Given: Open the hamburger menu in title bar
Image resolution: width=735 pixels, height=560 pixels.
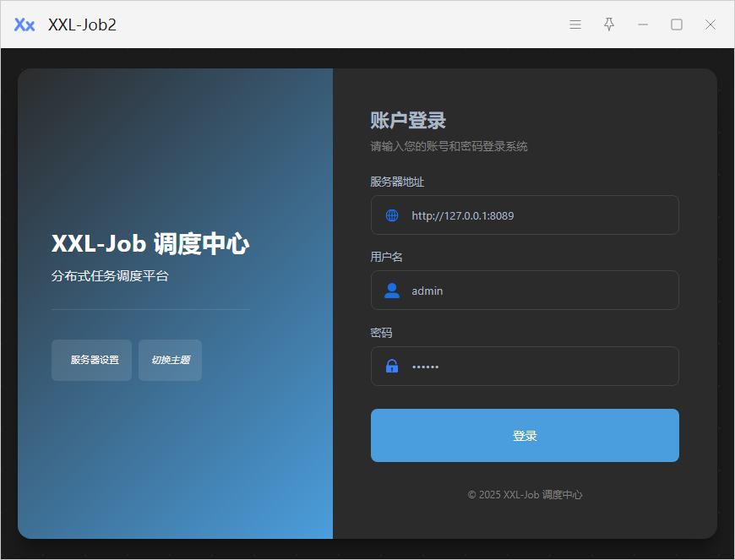Looking at the screenshot, I should (x=575, y=24).
